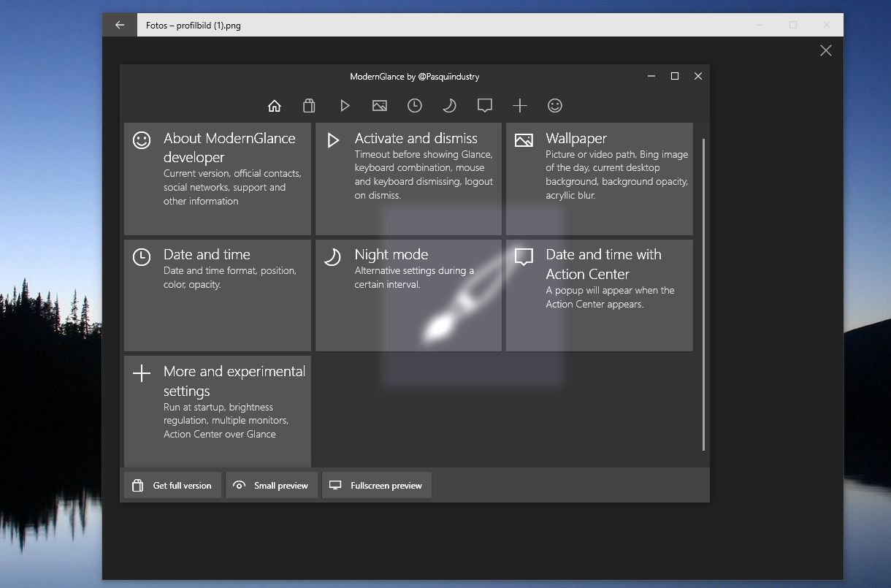Screen dimensions: 891x588
Task: Open Date and time with Action Center tile
Action: [600, 295]
